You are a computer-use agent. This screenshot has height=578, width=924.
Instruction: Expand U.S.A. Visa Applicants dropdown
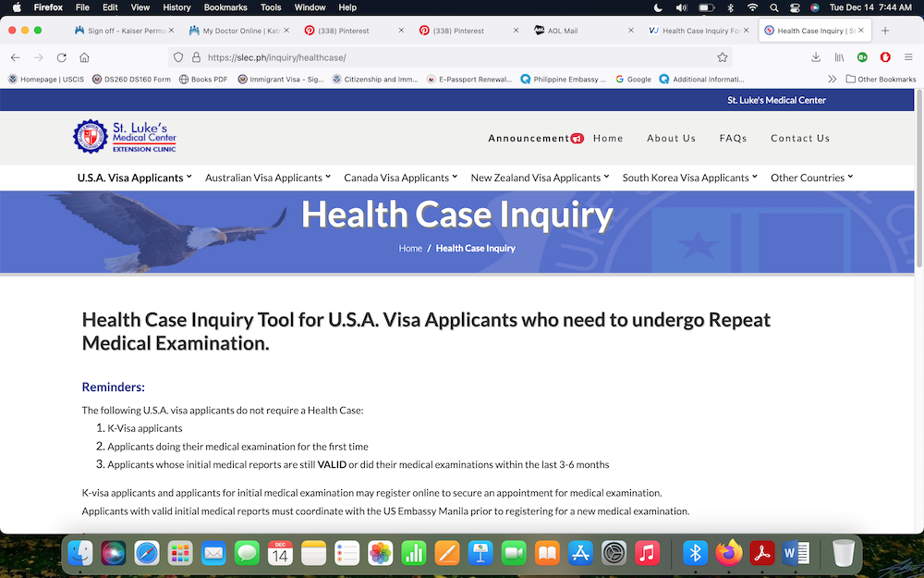click(x=134, y=178)
